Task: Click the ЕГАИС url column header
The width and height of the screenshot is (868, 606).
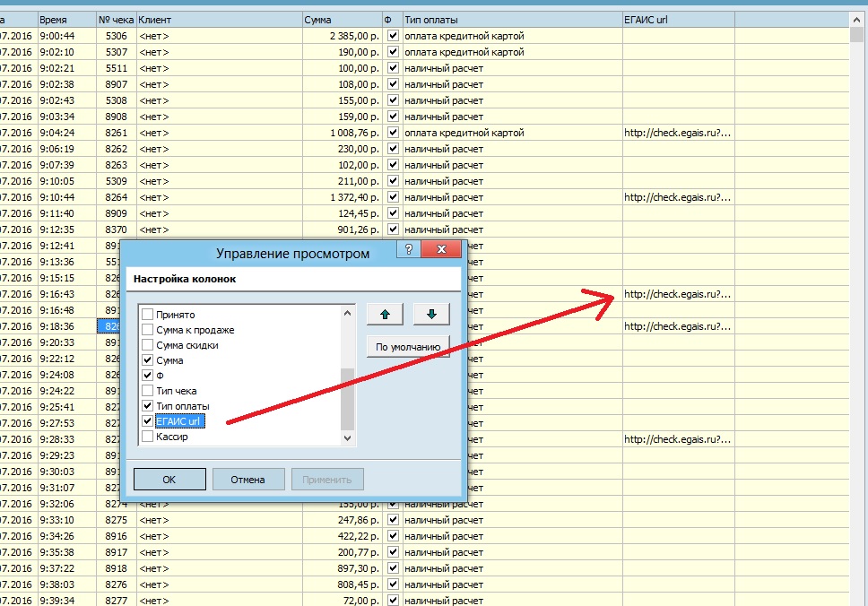Action: (679, 20)
